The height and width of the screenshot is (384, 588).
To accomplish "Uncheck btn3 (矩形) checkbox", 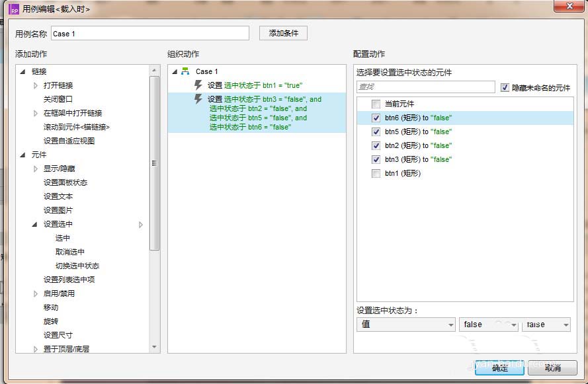I will click(x=376, y=159).
